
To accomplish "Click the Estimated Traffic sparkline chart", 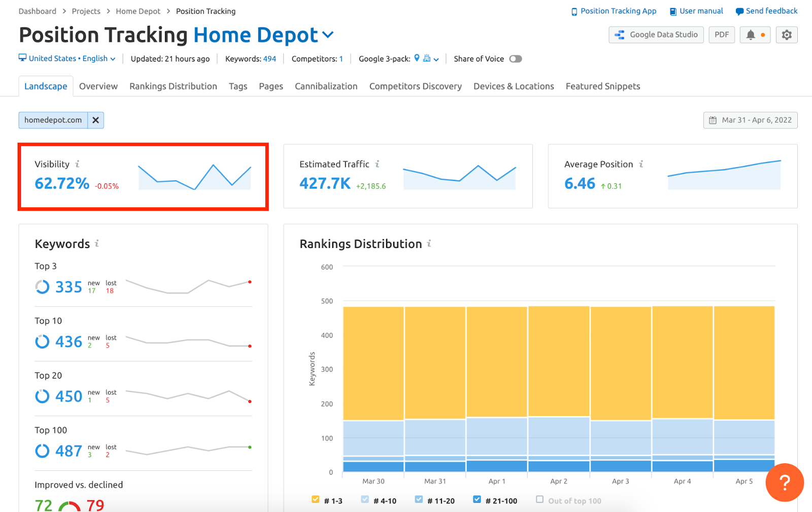I will 459,177.
